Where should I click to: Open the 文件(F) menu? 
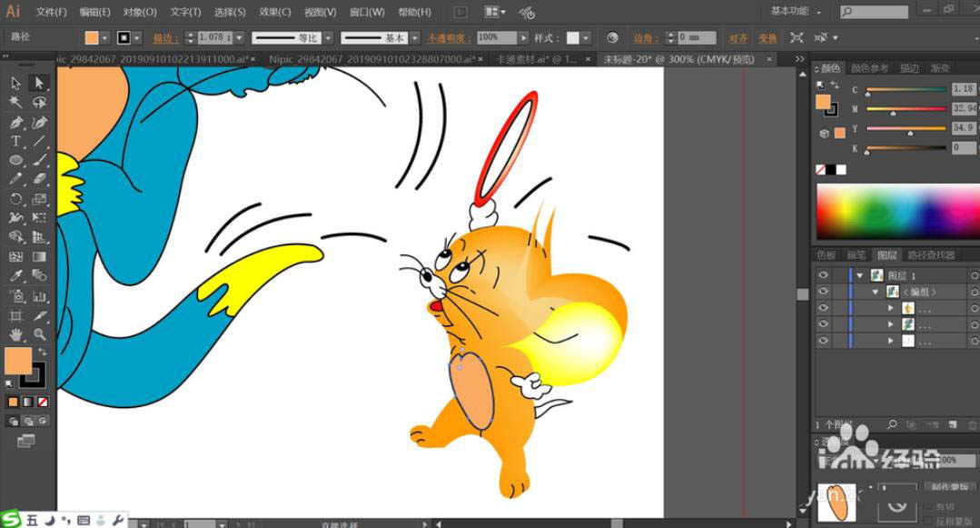(51, 12)
